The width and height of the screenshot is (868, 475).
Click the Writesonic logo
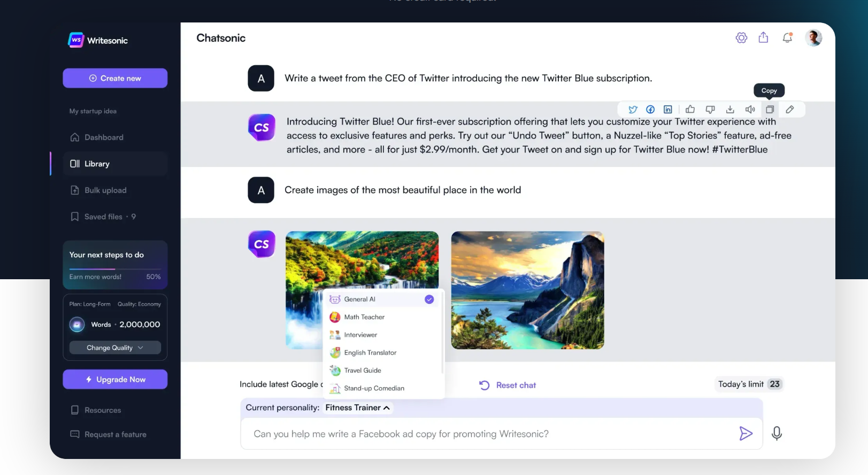tap(98, 40)
